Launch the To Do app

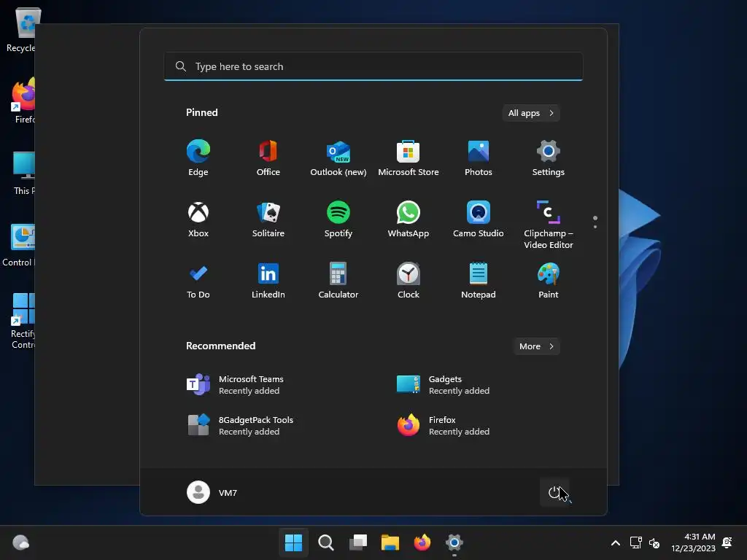pyautogui.click(x=198, y=281)
